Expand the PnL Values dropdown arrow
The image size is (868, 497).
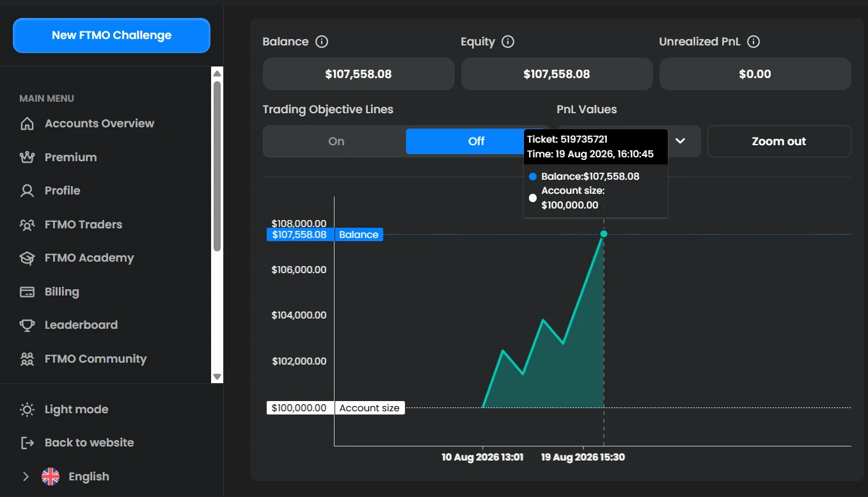click(x=681, y=141)
